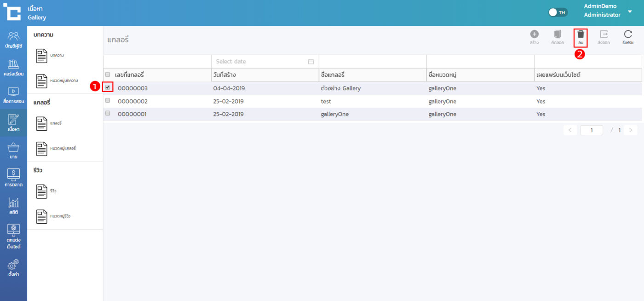The height and width of the screenshot is (301, 644).
Task: Open the Settings (ตั้งค่า) gear icon
Action: click(x=13, y=267)
